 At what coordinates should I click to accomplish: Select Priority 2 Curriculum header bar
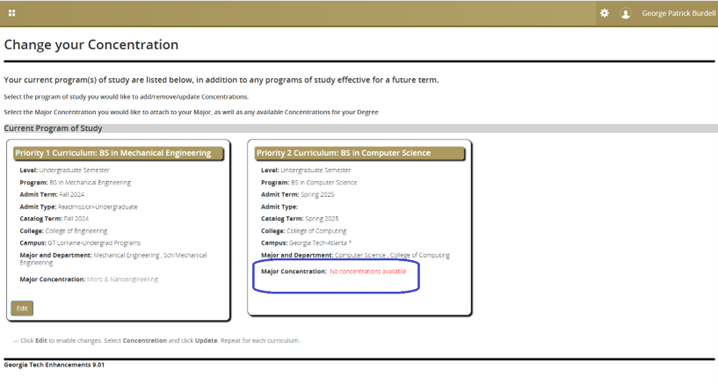coord(359,153)
